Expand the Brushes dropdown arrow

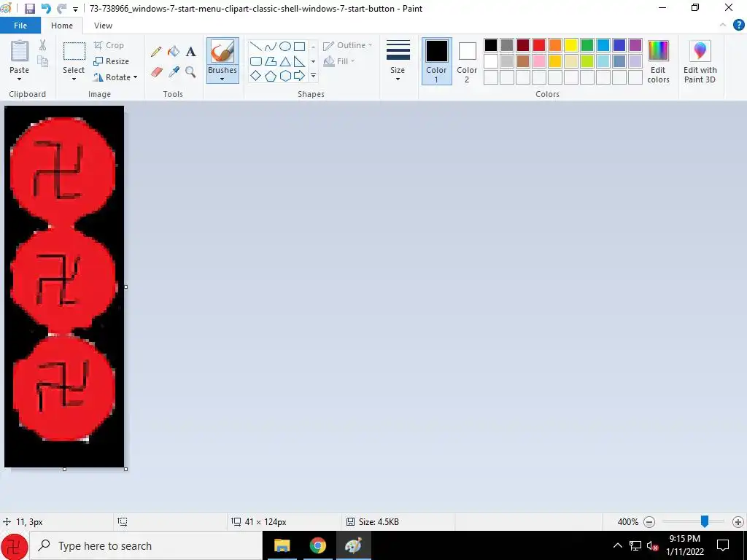pos(222,79)
